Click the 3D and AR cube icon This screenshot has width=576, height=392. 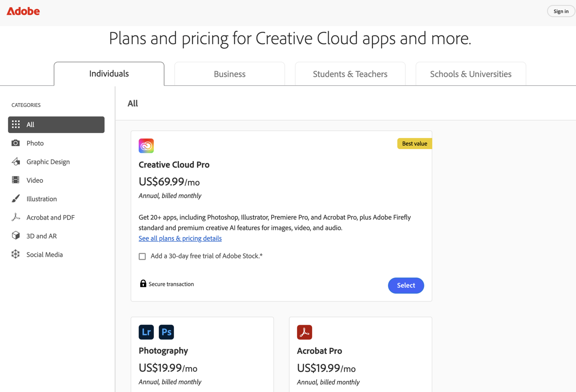point(15,236)
